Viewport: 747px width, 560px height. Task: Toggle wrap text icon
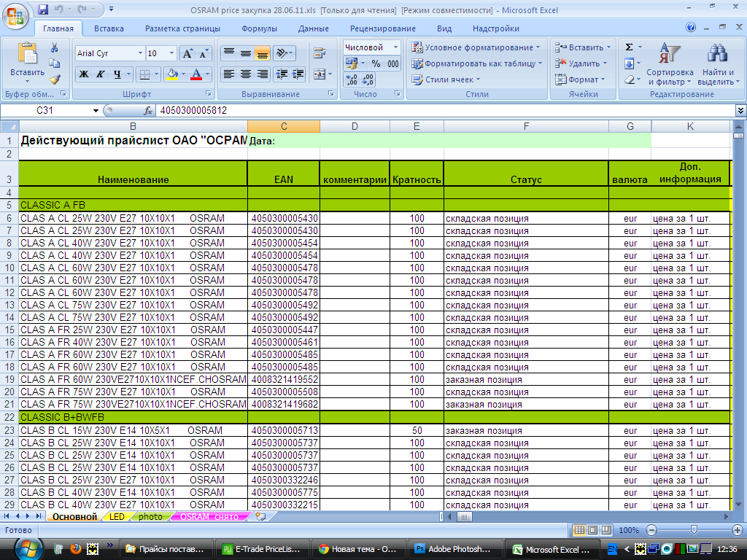point(320,53)
